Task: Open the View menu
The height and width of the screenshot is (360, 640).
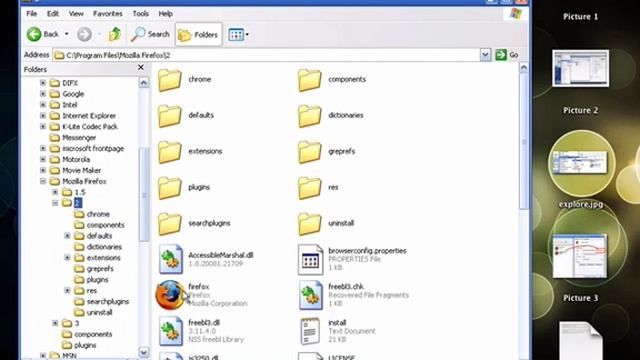Action: [76, 13]
